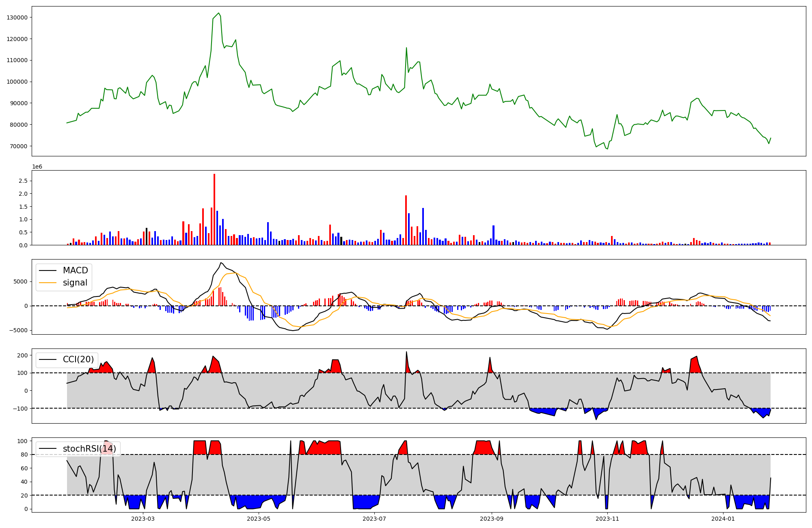Click the −5000 MACD axis tick label
Image resolution: width=812 pixels, height=528 pixels.
19,330
